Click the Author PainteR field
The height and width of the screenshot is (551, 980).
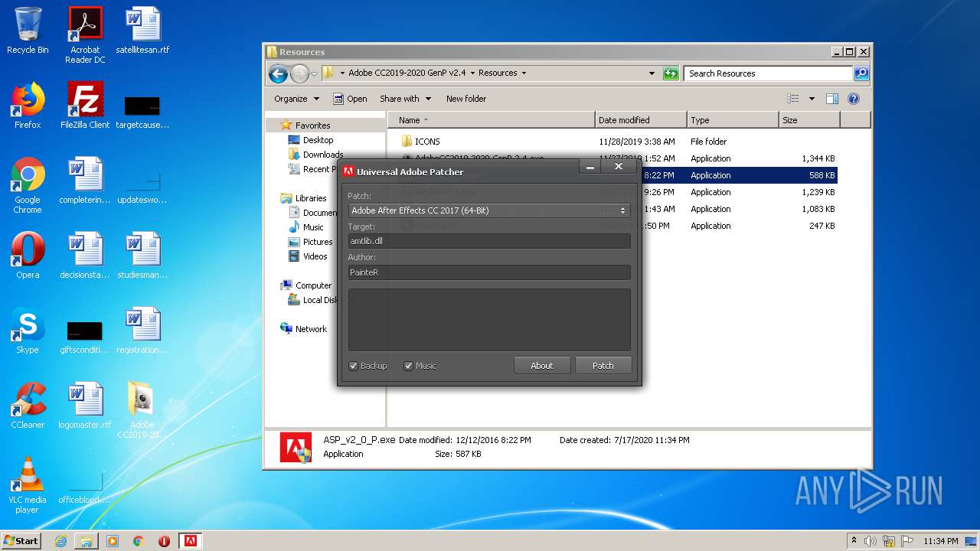point(489,272)
